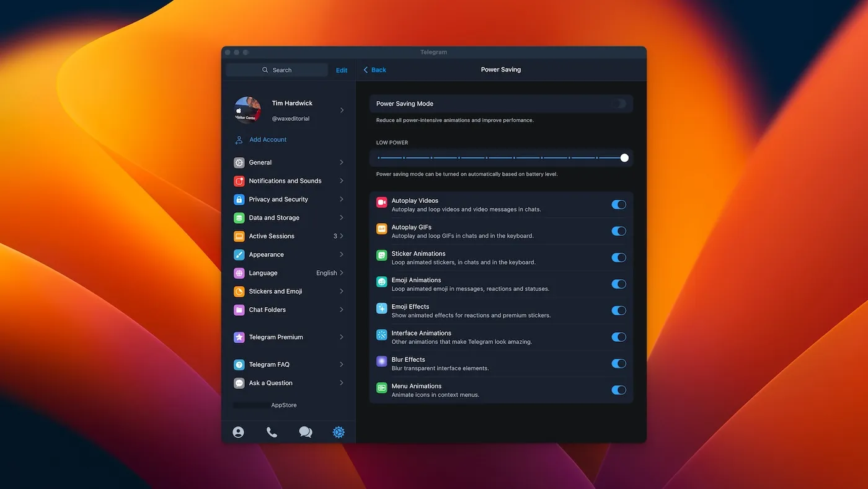Expand the profile chevron next to Tim Hardwick
The width and height of the screenshot is (868, 489).
point(342,110)
